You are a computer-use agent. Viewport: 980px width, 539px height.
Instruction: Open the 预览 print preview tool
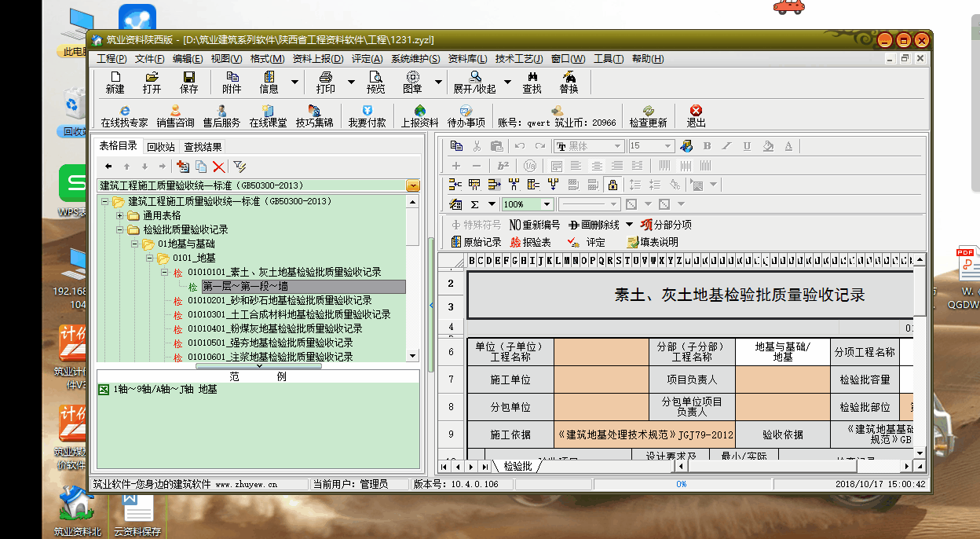(x=376, y=82)
